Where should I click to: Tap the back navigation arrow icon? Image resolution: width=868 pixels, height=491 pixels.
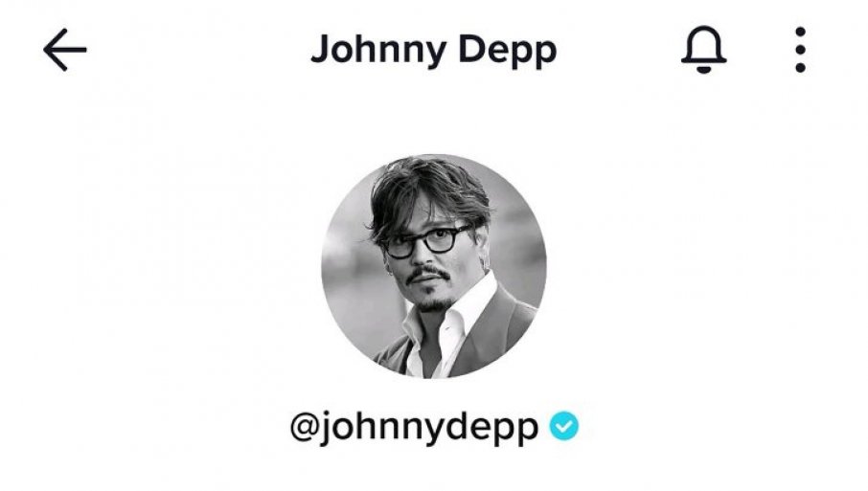pos(65,50)
